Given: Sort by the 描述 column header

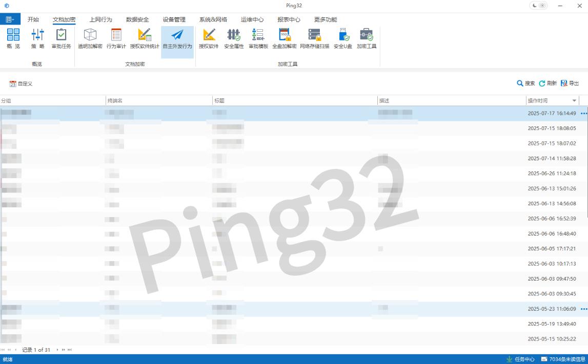Looking at the screenshot, I should point(452,100).
